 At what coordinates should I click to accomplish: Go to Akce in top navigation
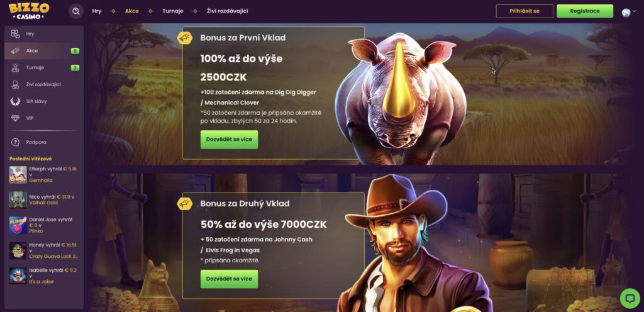coord(132,11)
